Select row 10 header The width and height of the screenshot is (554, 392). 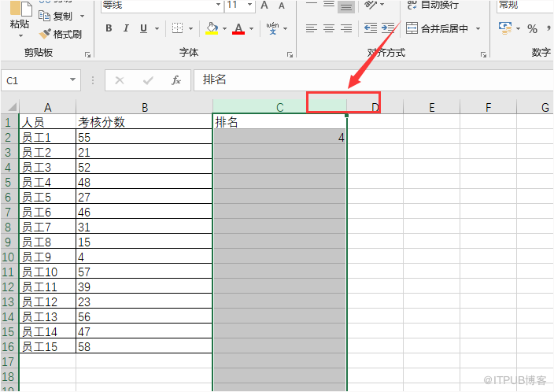click(x=9, y=257)
